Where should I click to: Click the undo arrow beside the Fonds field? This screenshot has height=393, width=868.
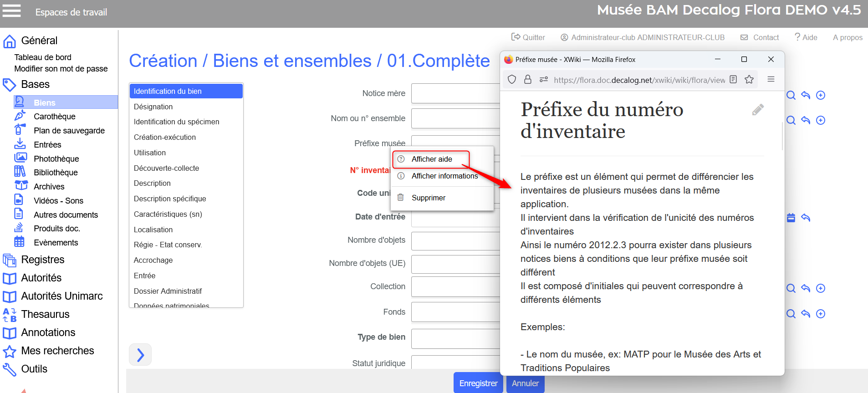point(806,314)
